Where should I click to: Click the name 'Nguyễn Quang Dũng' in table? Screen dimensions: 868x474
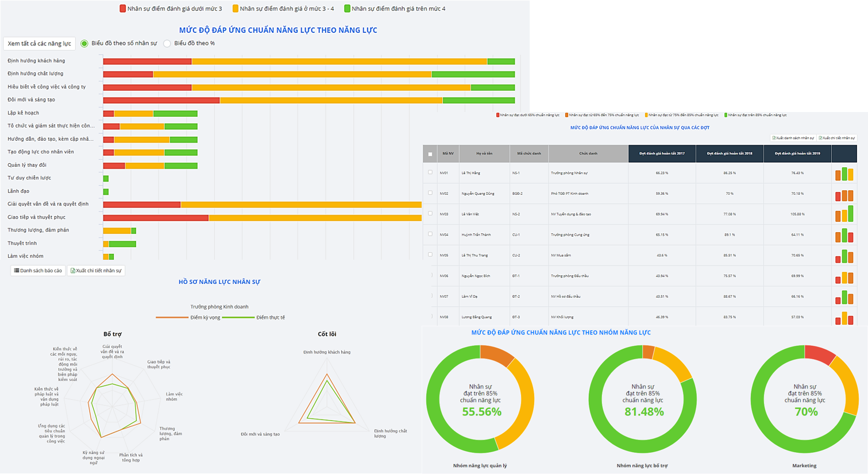[477, 194]
